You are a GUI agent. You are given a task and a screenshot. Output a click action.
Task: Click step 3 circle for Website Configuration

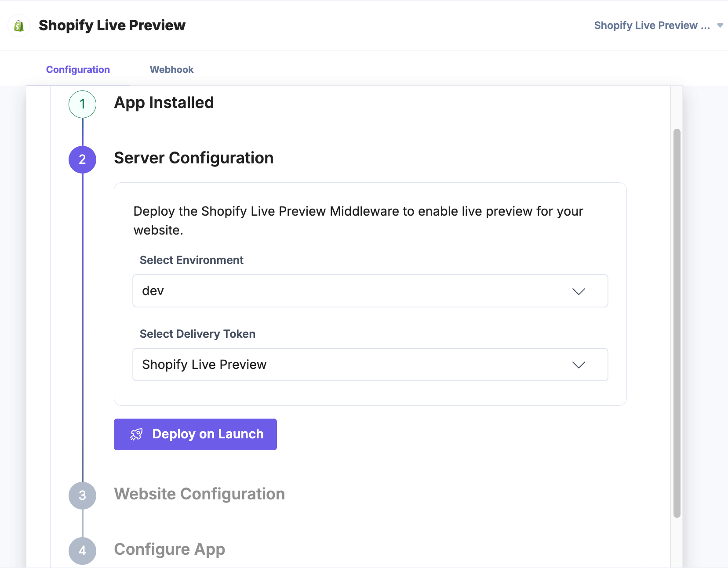82,495
